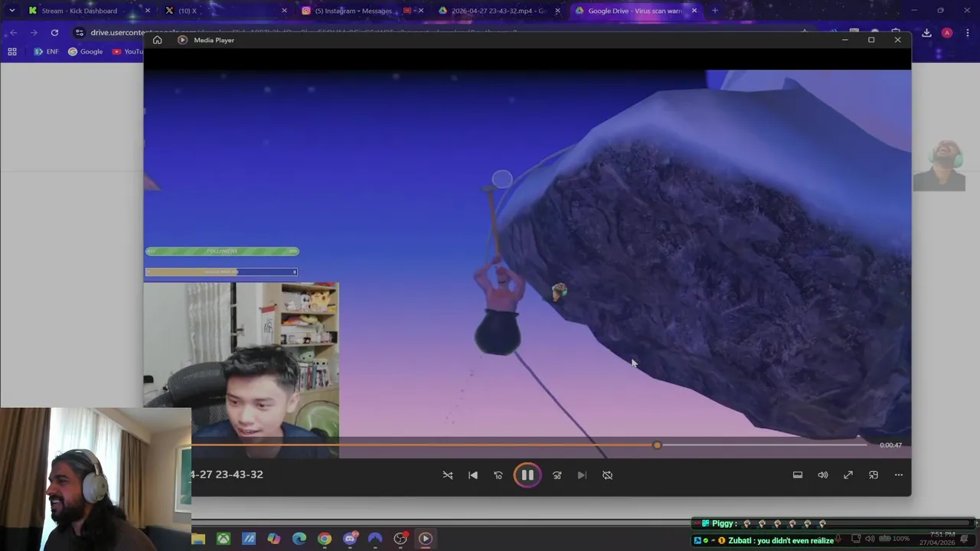The height and width of the screenshot is (551, 980).
Task: Open the Chrome apps grid shortcut
Action: pos(12,51)
